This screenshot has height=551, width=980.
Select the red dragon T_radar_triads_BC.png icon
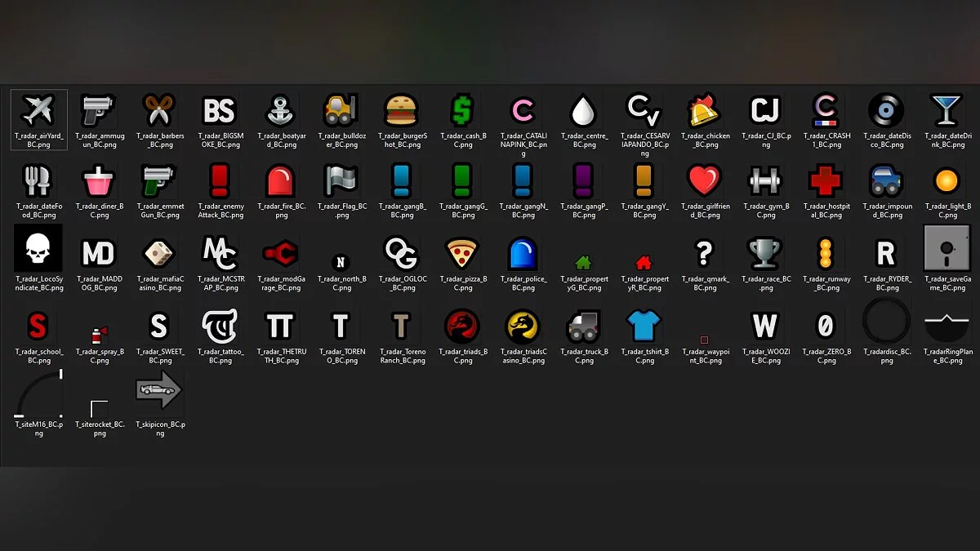point(462,326)
